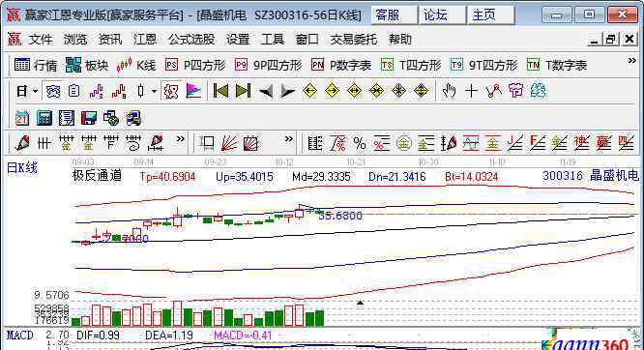Expand the drawing tools overflow chevron

[x=180, y=139]
